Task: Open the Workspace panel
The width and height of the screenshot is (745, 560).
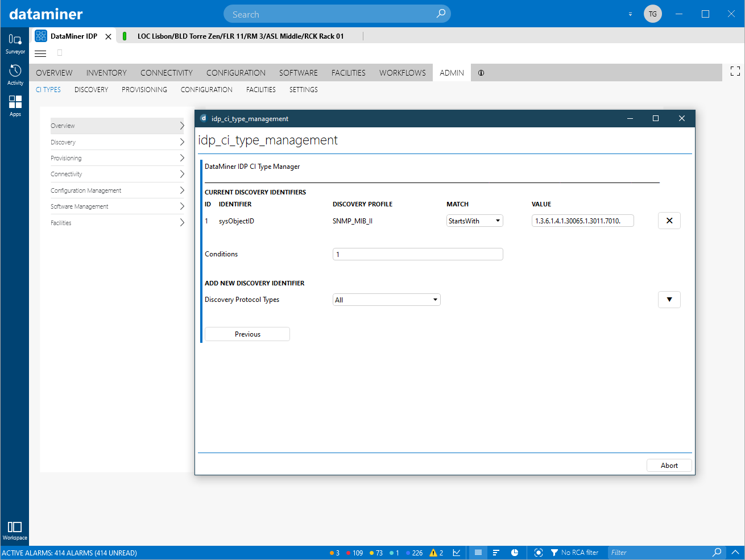Action: [15, 531]
